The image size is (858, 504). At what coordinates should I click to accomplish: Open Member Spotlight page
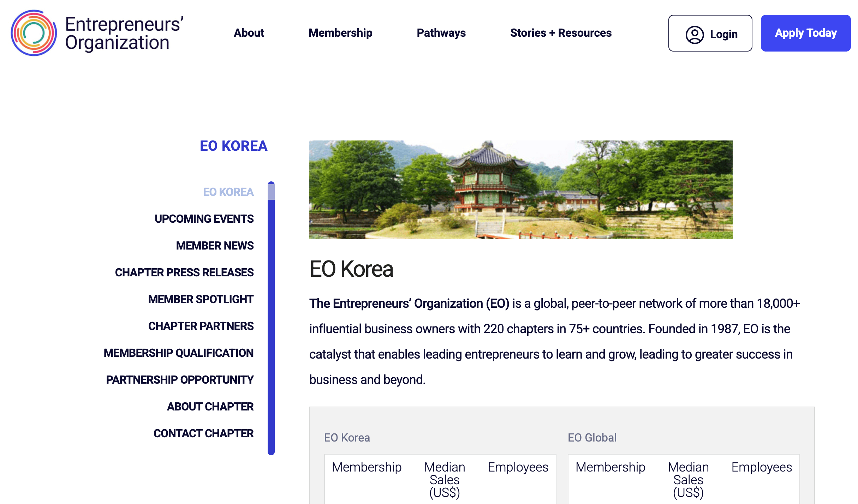pos(201,299)
